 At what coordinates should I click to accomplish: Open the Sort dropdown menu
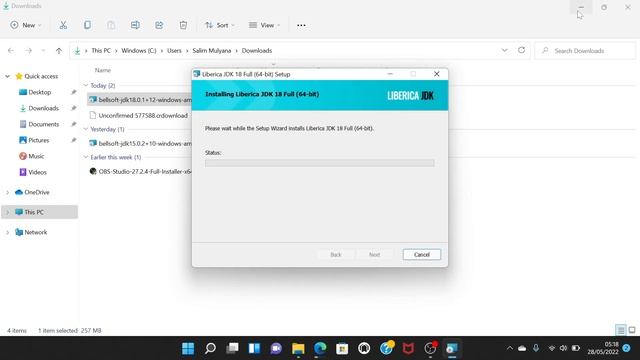220,25
